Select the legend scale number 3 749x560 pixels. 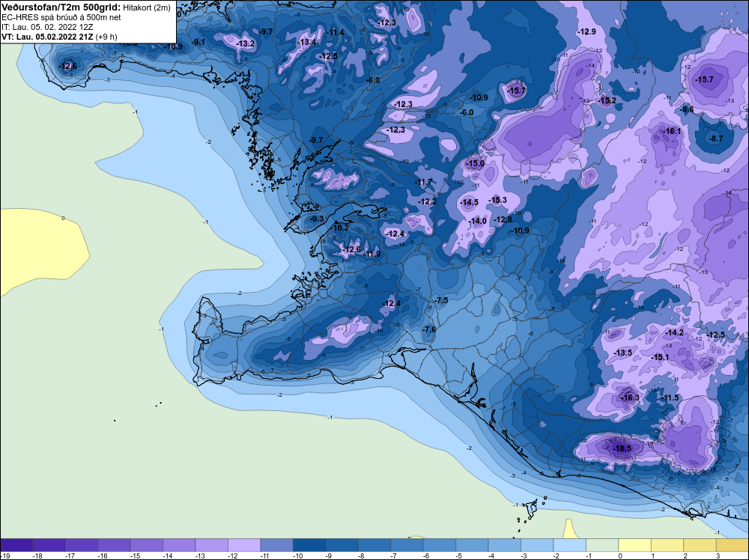pos(718,556)
